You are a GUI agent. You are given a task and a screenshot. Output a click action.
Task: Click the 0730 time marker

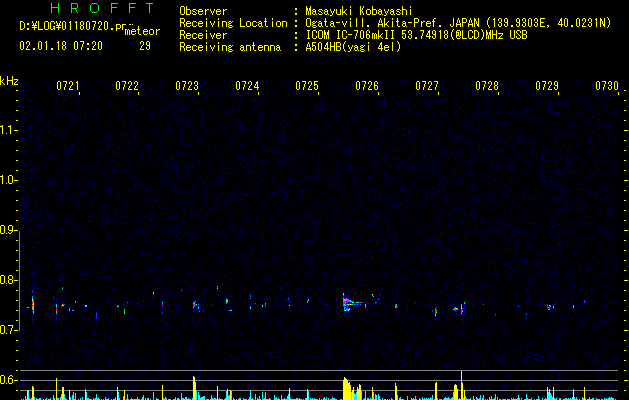607,86
